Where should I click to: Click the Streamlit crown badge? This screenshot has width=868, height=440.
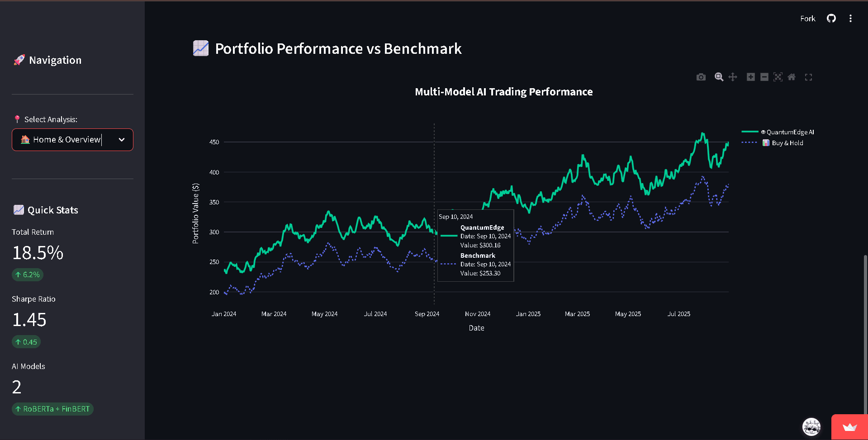pos(849,427)
